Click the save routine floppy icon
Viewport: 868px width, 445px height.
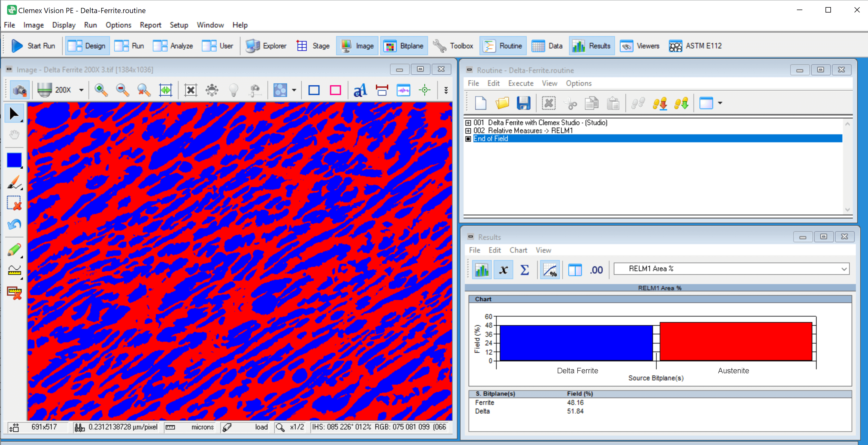tap(523, 103)
